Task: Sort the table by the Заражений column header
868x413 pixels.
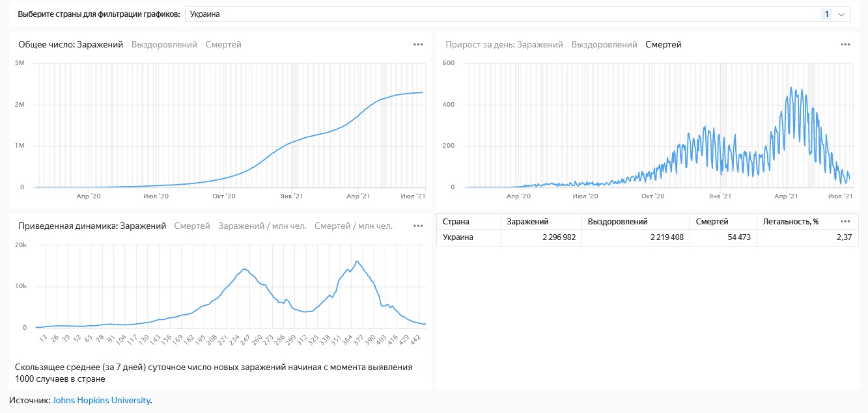Action: pyautogui.click(x=527, y=222)
